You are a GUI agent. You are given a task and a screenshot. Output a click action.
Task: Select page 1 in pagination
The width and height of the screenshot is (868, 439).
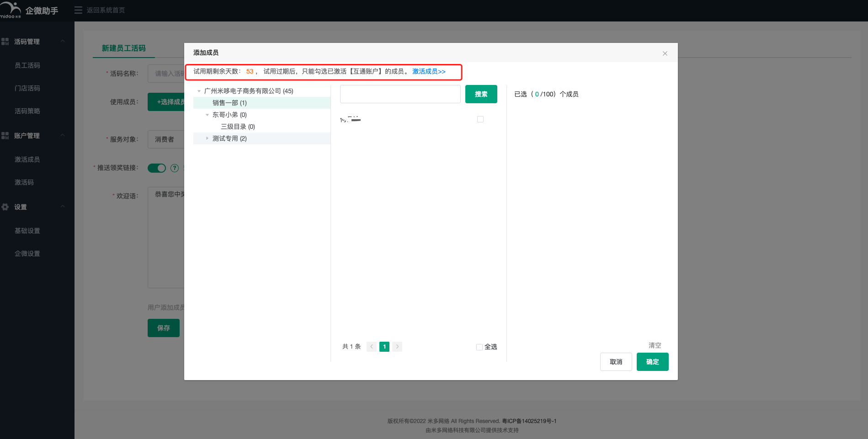384,347
